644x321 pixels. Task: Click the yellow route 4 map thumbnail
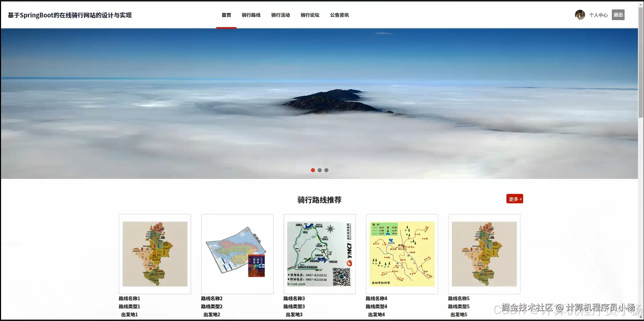[x=402, y=254]
